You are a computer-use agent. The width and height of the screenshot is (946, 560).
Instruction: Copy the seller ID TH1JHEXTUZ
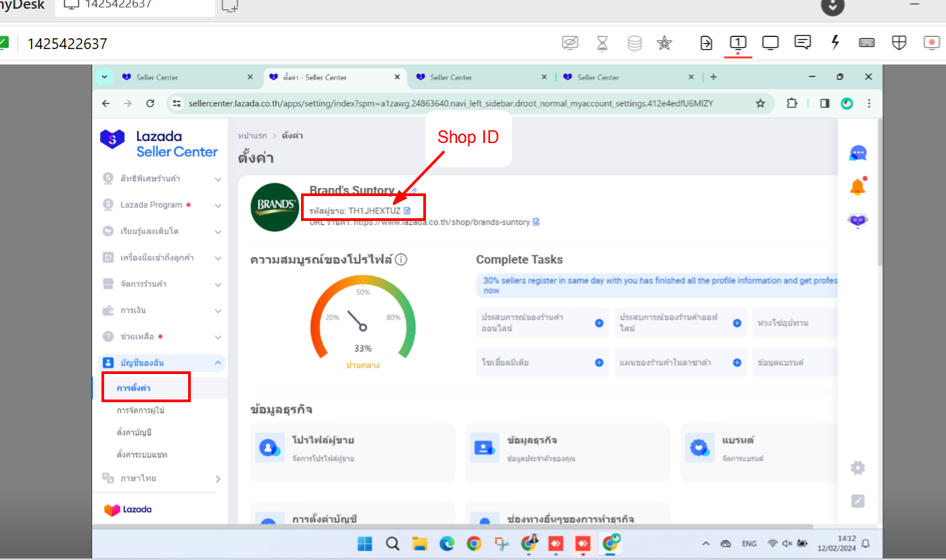407,210
